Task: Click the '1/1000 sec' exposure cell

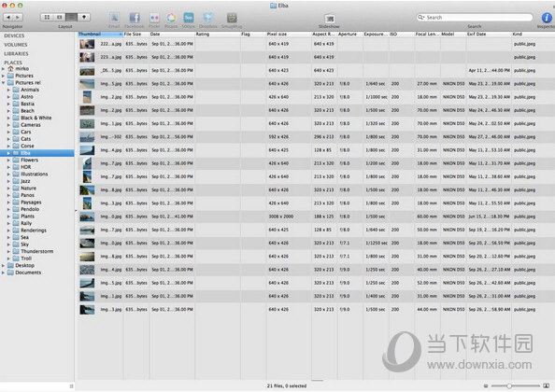Action: click(x=376, y=97)
